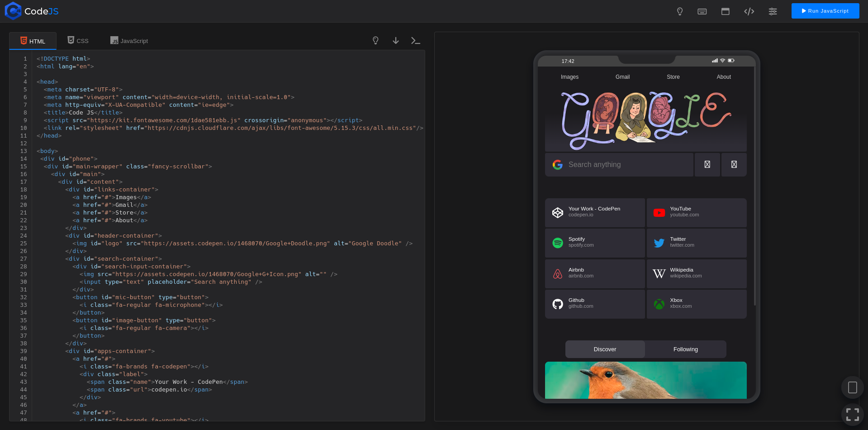Click About link in phone preview
Screen dimensions: 868x430
point(724,77)
